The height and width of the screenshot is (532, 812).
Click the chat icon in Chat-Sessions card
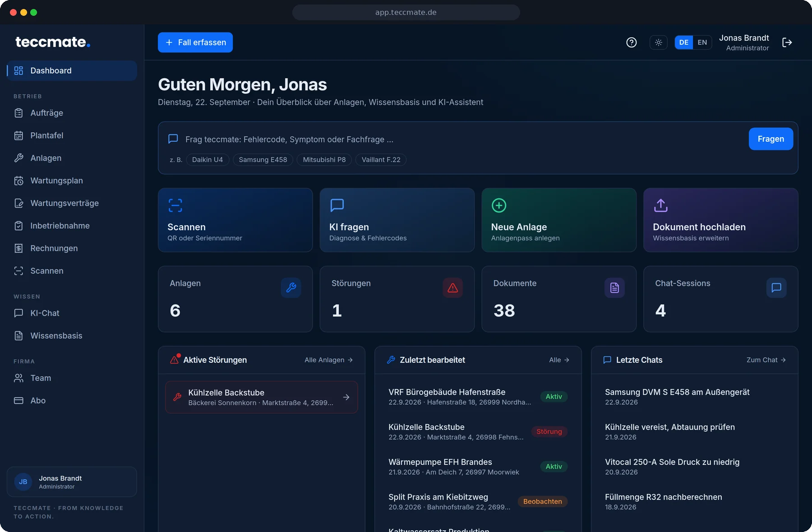click(x=776, y=287)
